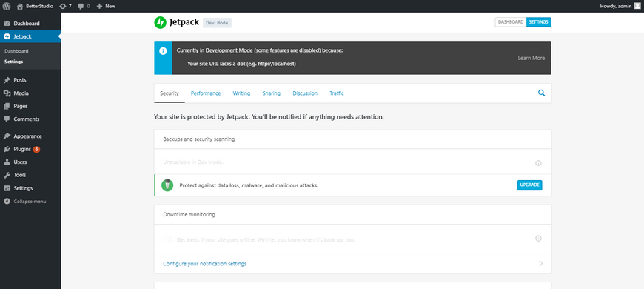
Task: Click 'Unavailable in Dev Mode.' text
Action: point(193,162)
